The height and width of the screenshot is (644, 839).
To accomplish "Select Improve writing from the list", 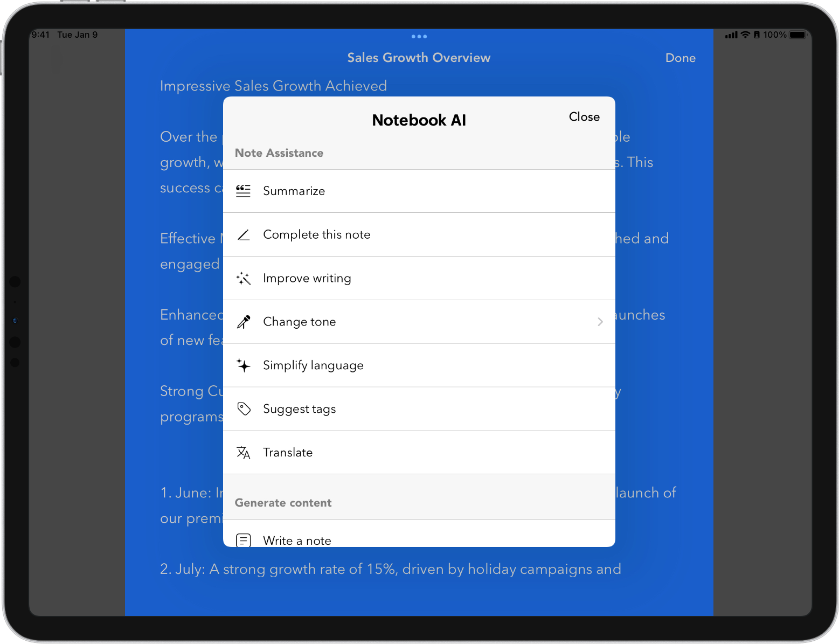I will pos(307,279).
